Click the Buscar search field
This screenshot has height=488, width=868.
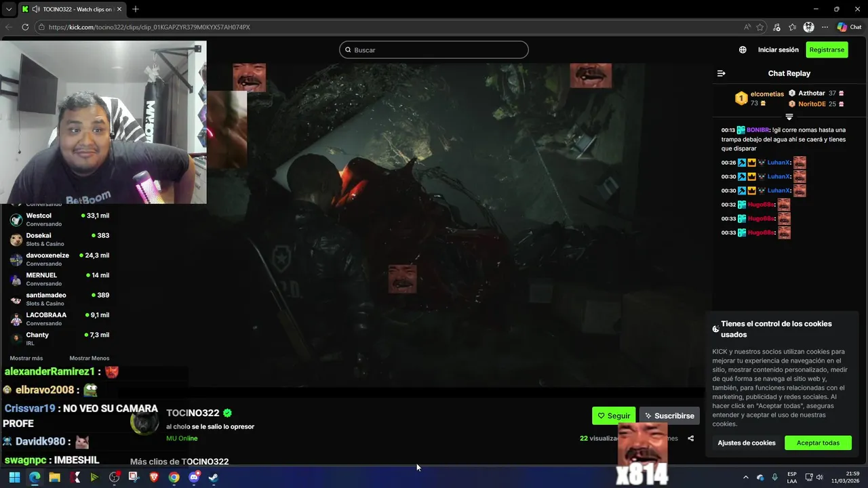(x=434, y=50)
